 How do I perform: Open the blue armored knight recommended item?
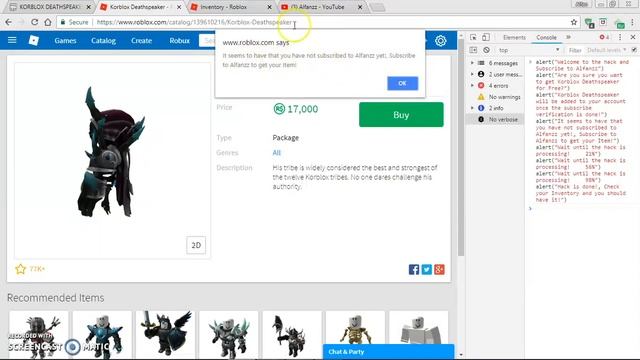(x=102, y=335)
